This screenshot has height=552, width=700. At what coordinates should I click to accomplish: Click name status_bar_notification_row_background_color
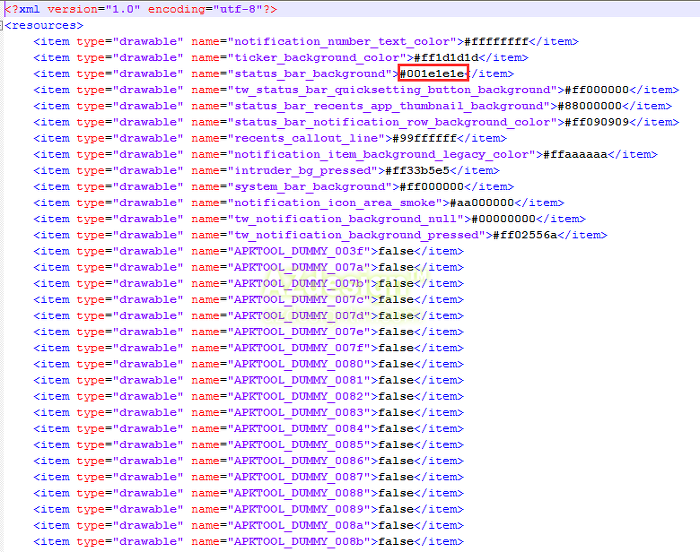point(393,122)
